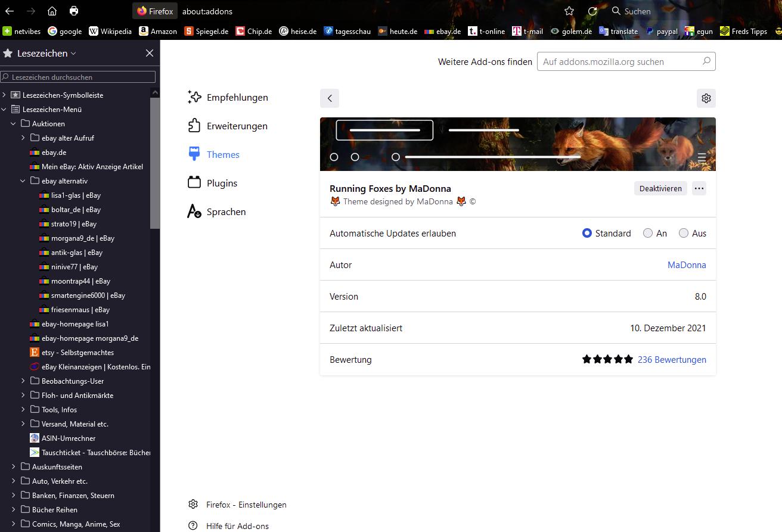Click the home icon in the toolbar
782x532 pixels.
coord(52,11)
